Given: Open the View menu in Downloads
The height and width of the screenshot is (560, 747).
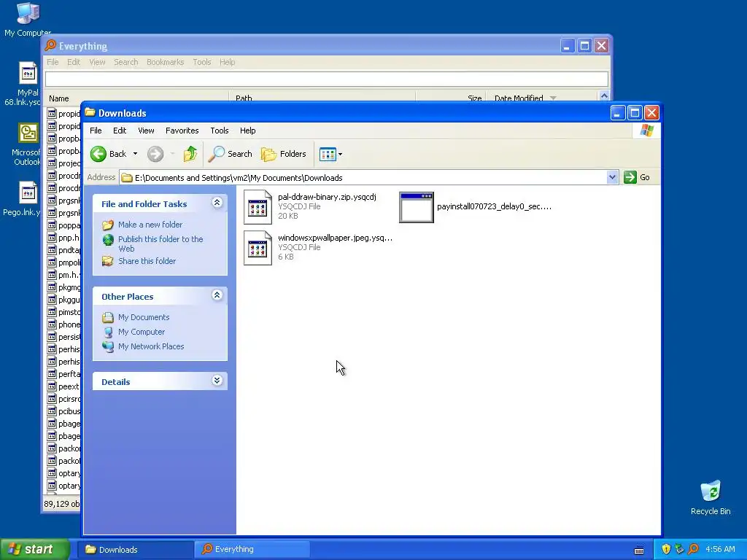Looking at the screenshot, I should pos(146,131).
